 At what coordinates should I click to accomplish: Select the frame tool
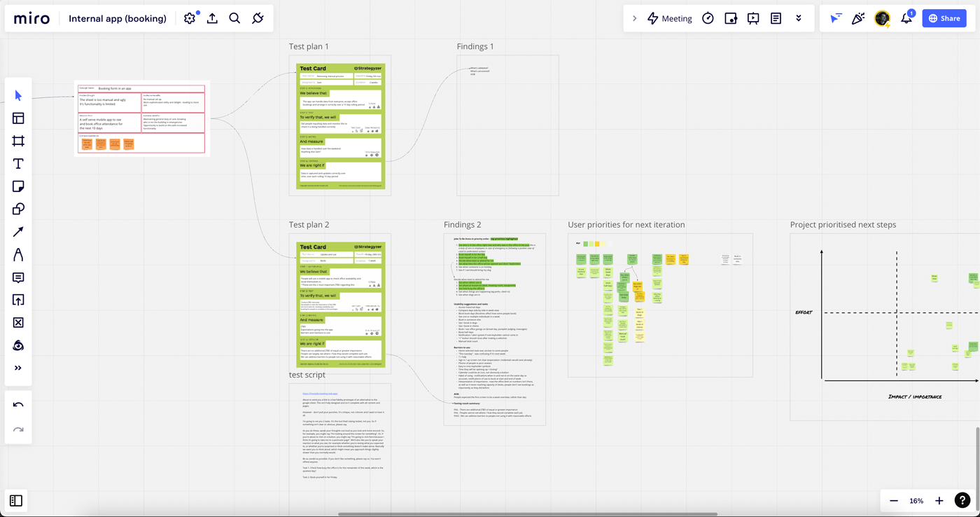pyautogui.click(x=18, y=142)
